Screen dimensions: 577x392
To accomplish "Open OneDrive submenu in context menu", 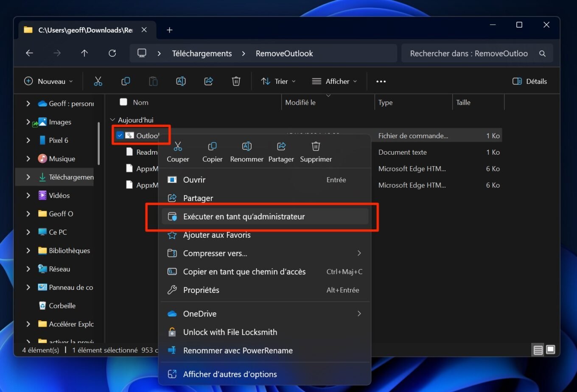I will tap(265, 314).
